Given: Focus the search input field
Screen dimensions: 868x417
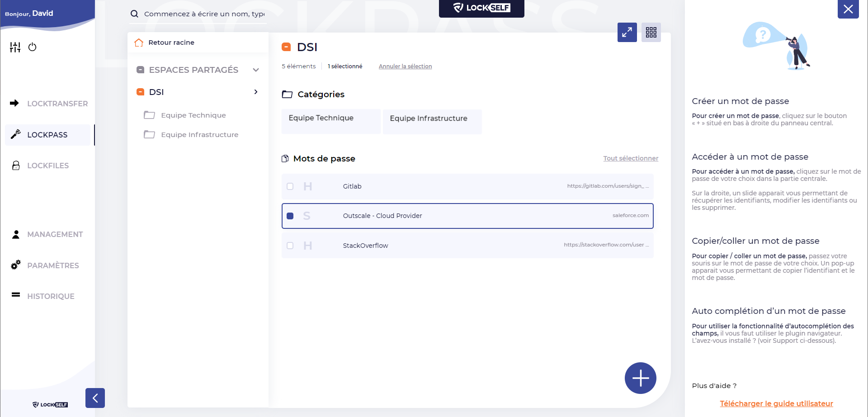Looking at the screenshot, I should (x=204, y=14).
